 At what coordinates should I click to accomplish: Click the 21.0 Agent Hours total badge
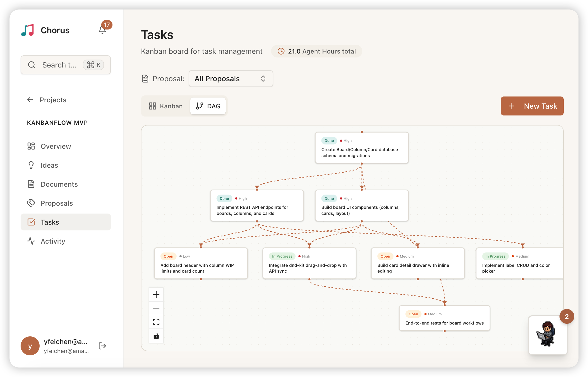pos(316,51)
